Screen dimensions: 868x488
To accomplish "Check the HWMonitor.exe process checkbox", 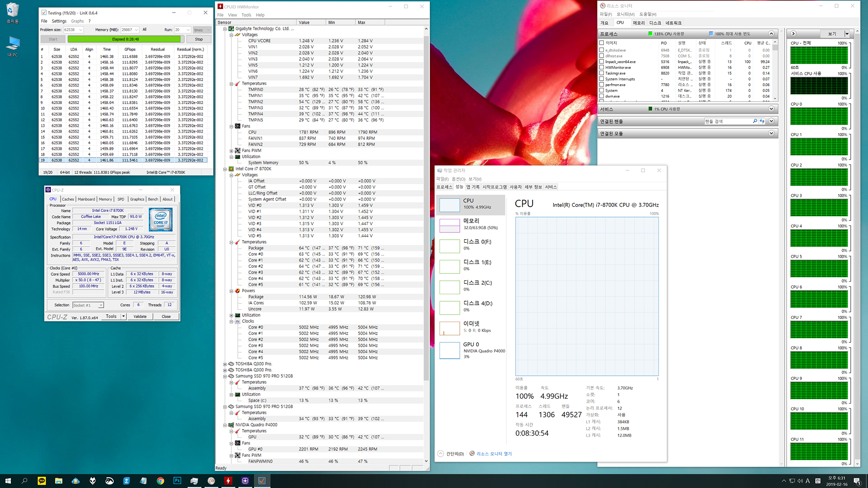I will (x=602, y=67).
